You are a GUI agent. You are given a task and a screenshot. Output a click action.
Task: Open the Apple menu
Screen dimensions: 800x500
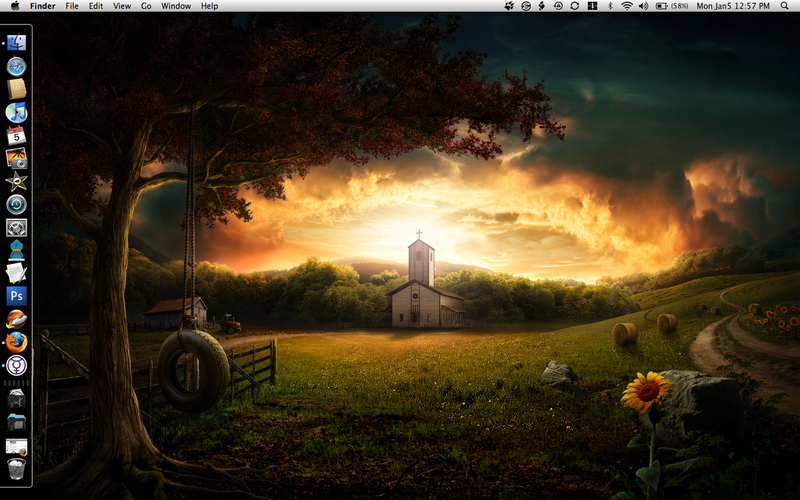point(15,6)
